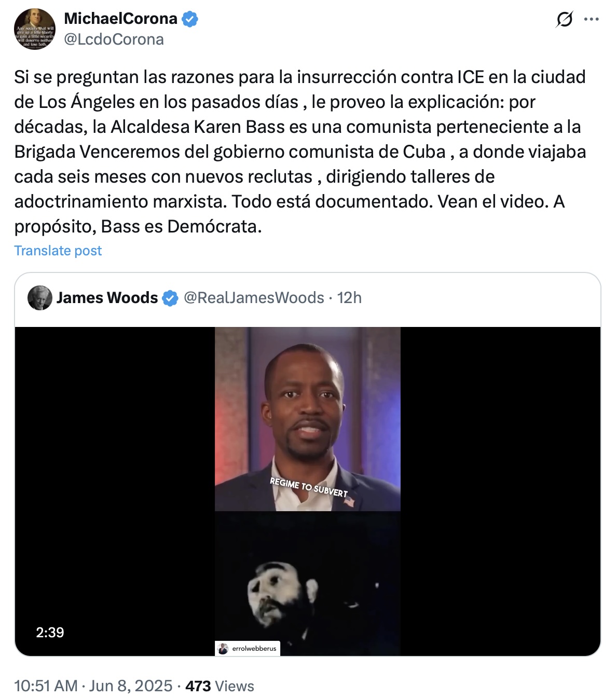The image size is (616, 698).
Task: Click the Grok slash-circle icon
Action: tap(564, 20)
